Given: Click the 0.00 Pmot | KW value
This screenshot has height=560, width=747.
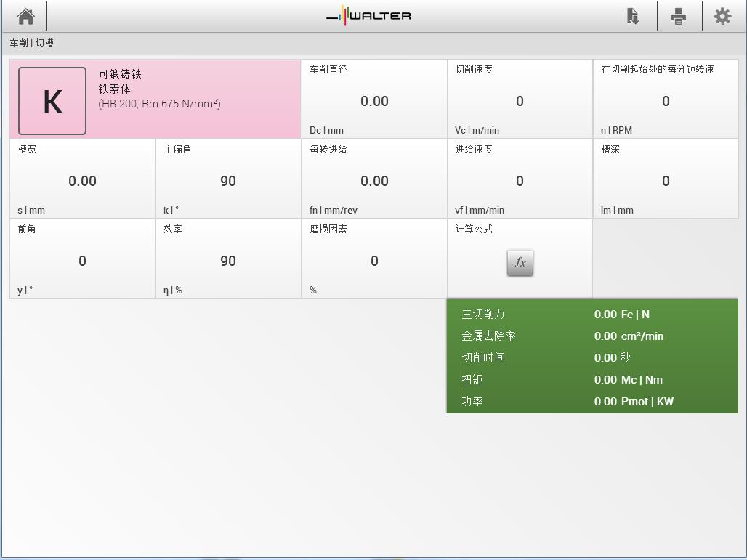Looking at the screenshot, I should pyautogui.click(x=634, y=402).
